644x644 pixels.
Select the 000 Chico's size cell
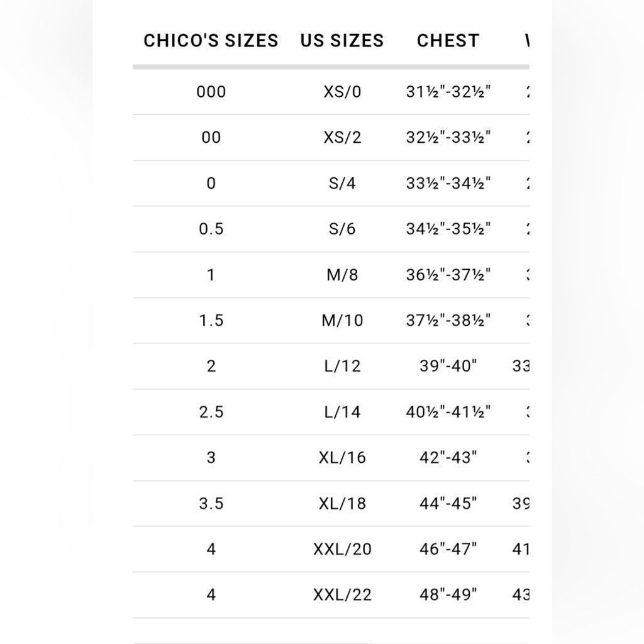pos(211,92)
